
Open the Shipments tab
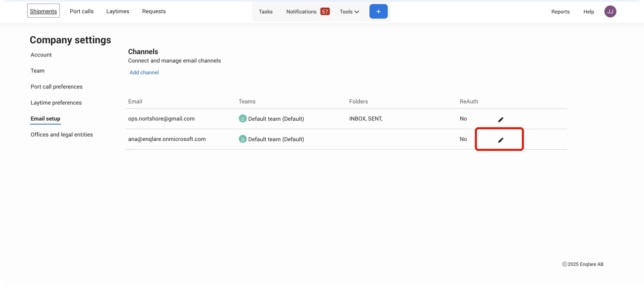pos(43,11)
